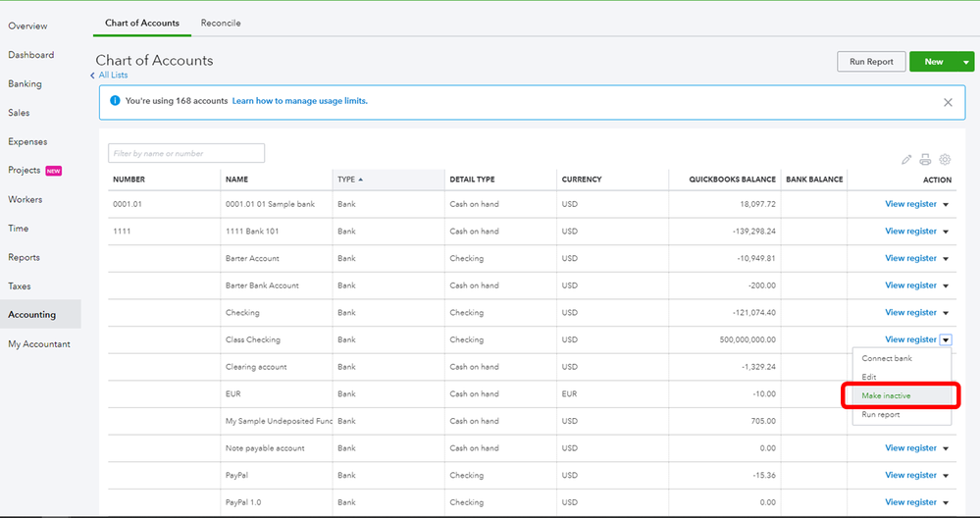Open action dropdown for 1111 Bank 101
980x518 pixels.
pyautogui.click(x=946, y=232)
